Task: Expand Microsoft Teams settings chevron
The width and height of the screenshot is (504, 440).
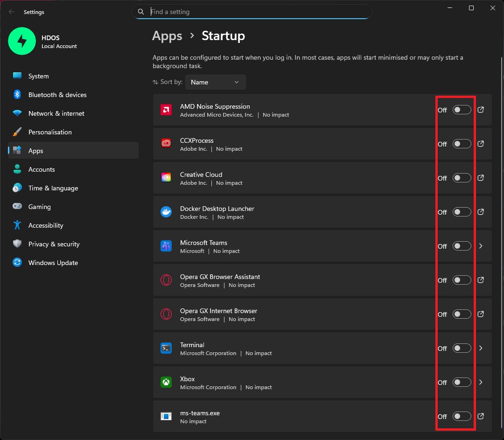Action: click(x=481, y=246)
